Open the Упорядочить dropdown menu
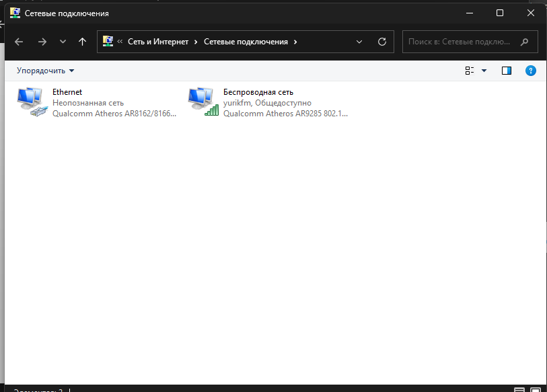 coord(46,71)
